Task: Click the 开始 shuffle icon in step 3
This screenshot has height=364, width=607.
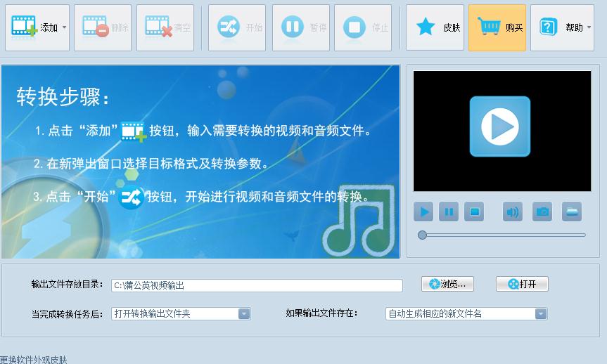Action: 132,197
